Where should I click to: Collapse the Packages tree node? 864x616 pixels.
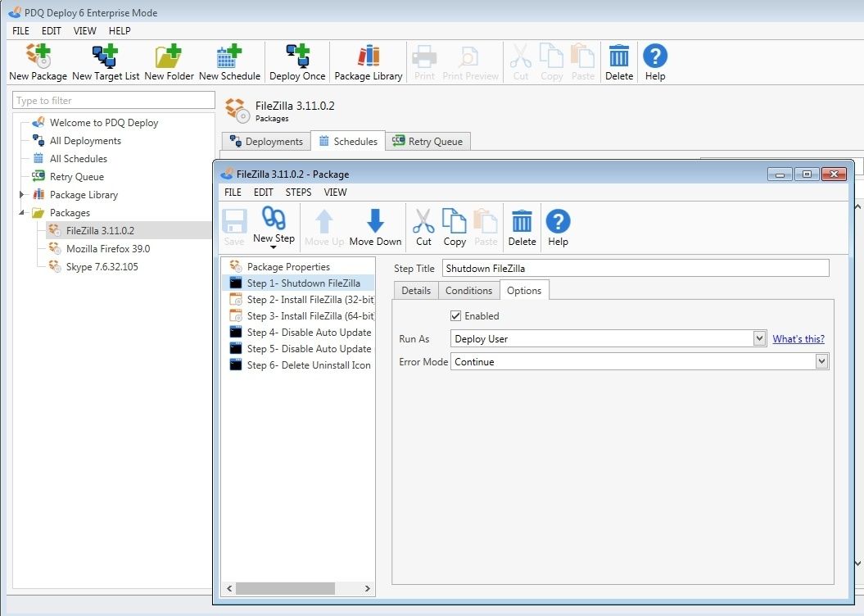coord(21,213)
